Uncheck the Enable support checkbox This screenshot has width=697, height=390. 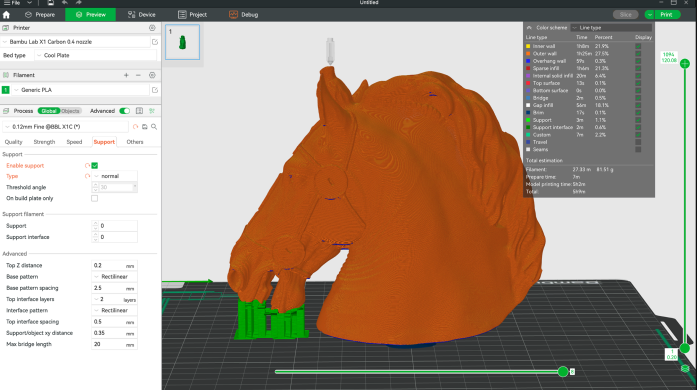point(95,165)
